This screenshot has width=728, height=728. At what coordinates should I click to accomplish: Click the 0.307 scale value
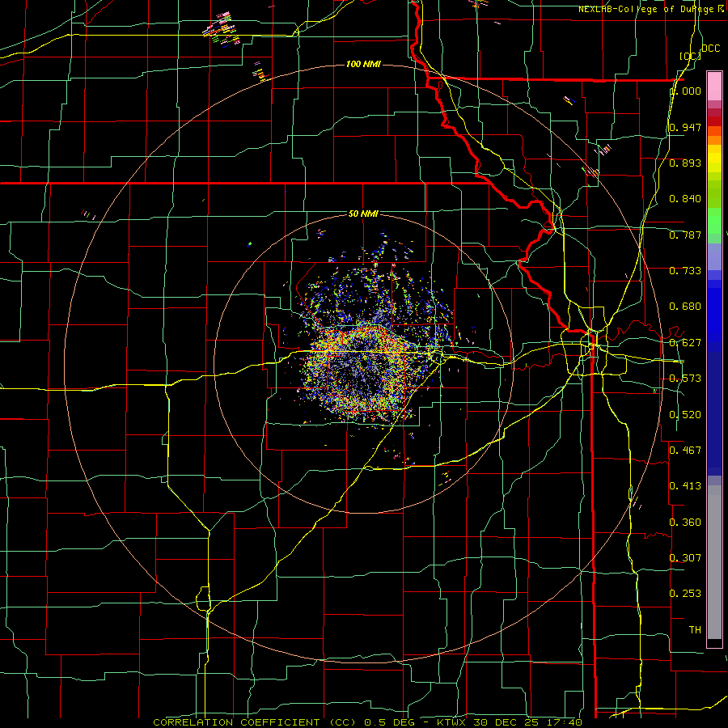[685, 557]
